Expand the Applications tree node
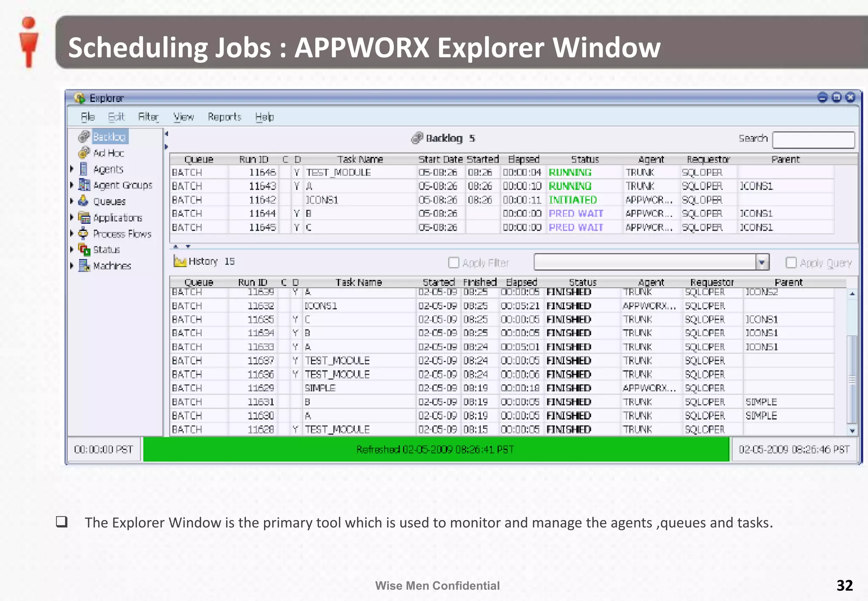The image size is (868, 601). click(72, 217)
